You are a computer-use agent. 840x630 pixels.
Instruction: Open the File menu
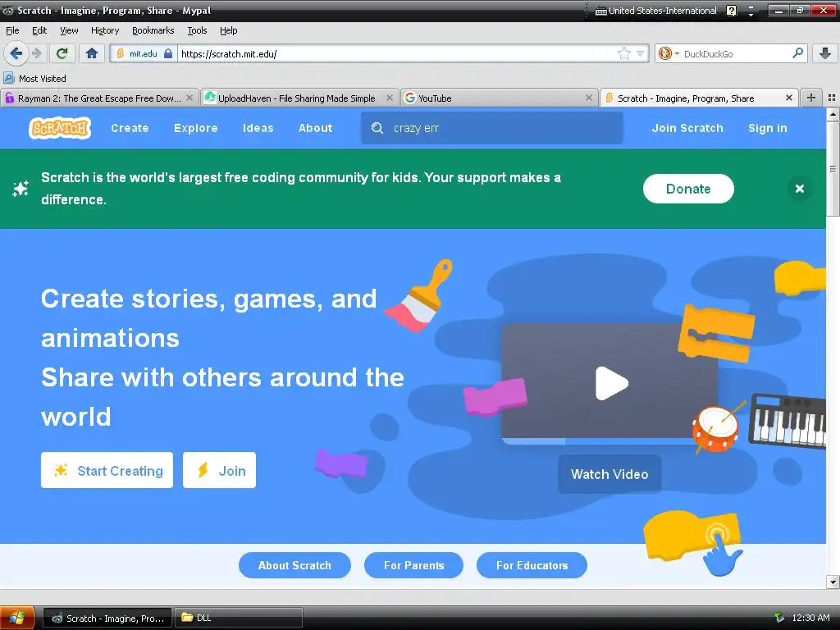(12, 30)
